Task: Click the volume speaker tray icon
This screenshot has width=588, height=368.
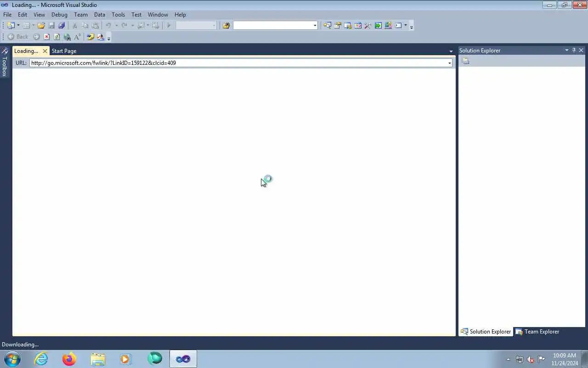Action: pyautogui.click(x=531, y=359)
